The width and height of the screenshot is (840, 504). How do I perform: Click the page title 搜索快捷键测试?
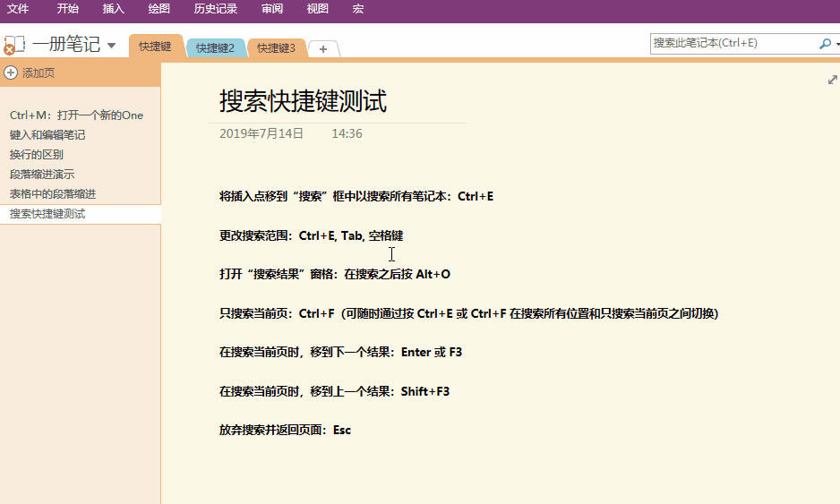coord(303,101)
